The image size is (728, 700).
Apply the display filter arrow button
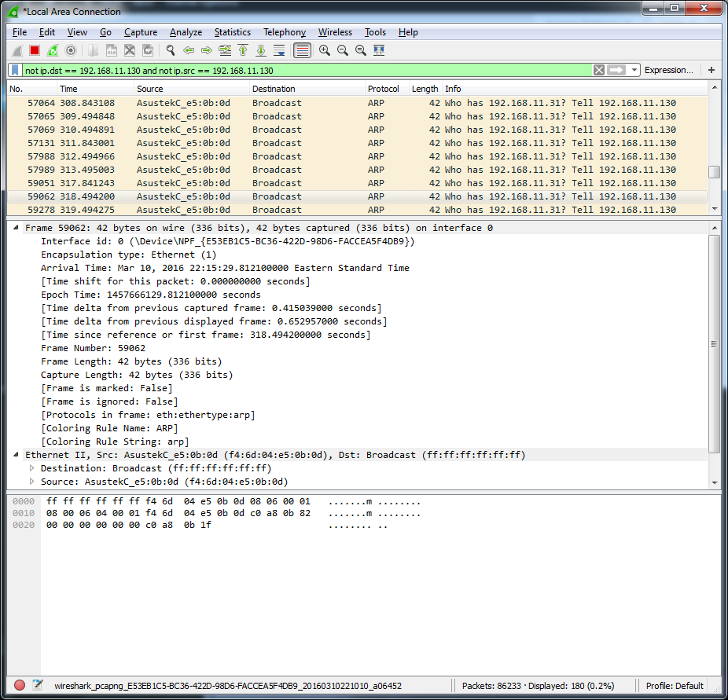tap(616, 70)
